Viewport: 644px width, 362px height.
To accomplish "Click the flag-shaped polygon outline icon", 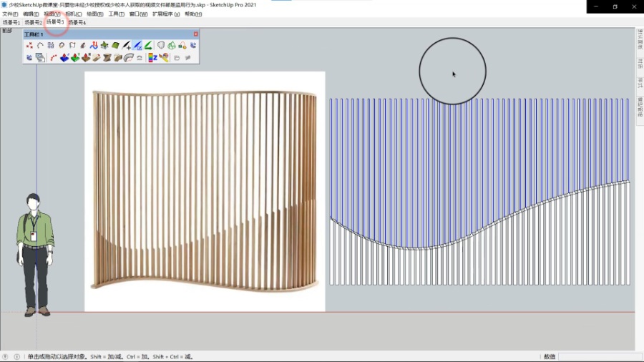I will tap(72, 46).
